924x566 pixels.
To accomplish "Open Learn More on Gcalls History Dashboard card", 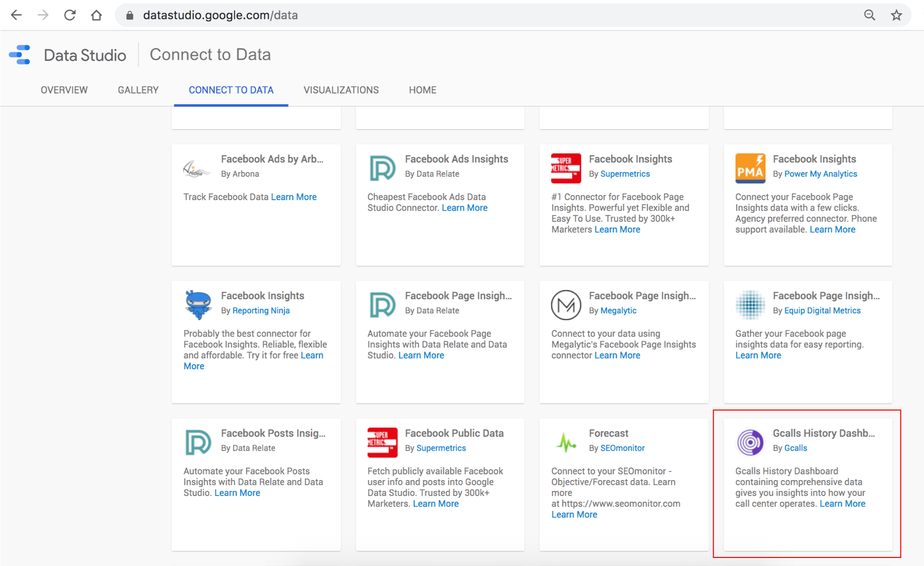I will (842, 504).
